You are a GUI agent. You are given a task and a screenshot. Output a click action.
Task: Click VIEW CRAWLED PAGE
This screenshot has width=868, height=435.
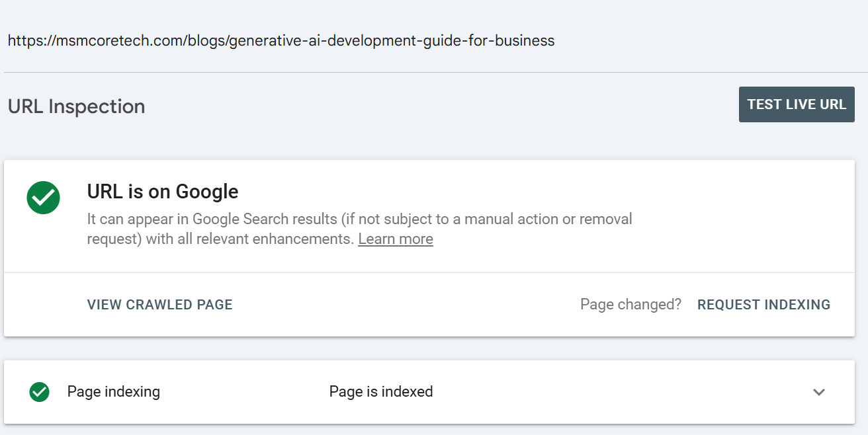[159, 305]
